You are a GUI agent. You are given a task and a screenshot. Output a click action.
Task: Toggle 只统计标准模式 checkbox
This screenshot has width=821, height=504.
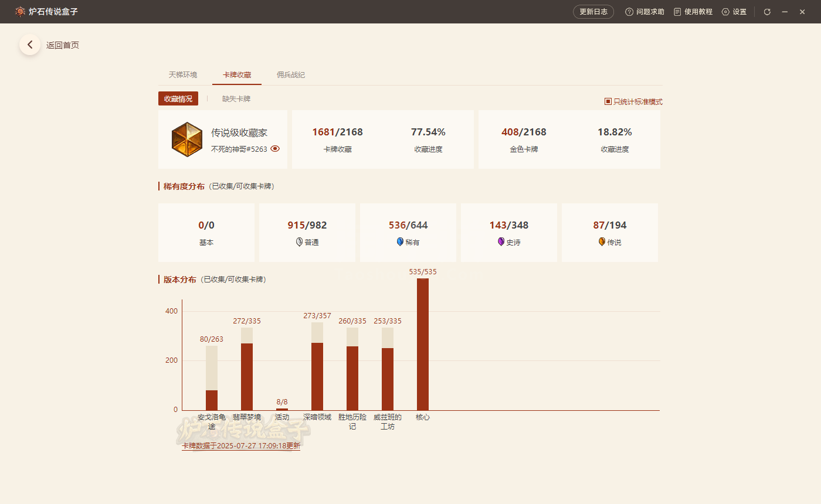pos(608,101)
